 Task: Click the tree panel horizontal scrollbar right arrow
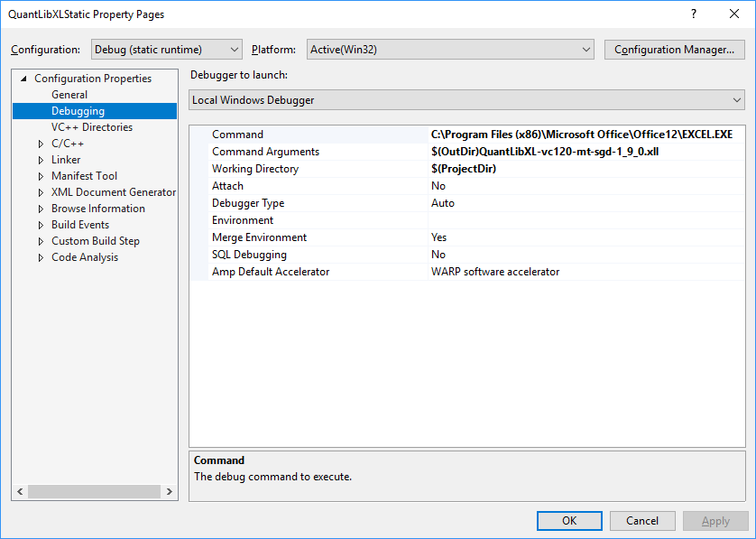[171, 492]
